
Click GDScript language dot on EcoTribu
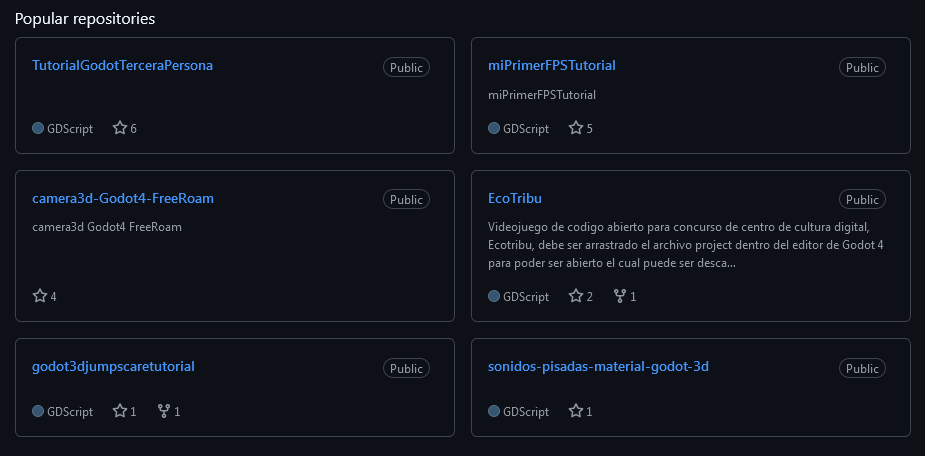(x=494, y=296)
